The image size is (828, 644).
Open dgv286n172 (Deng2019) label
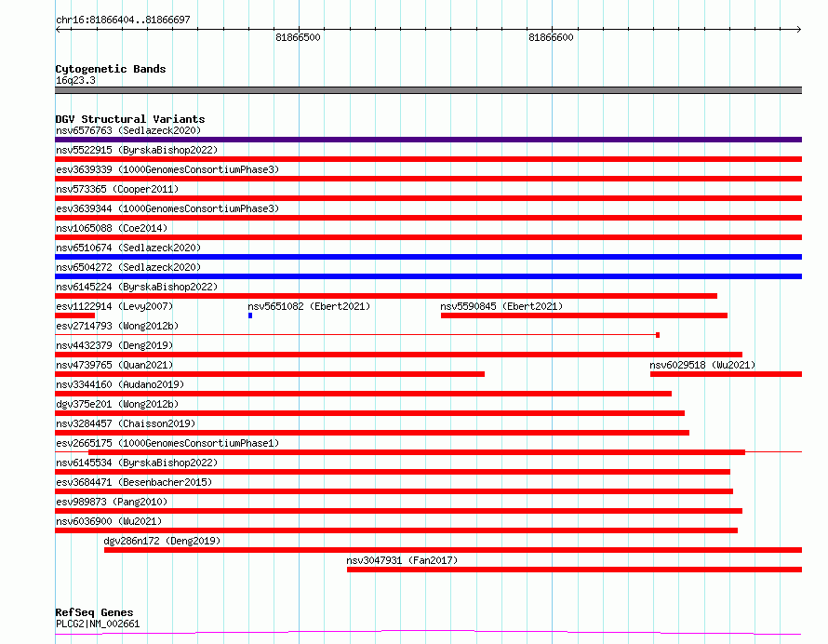pos(162,541)
